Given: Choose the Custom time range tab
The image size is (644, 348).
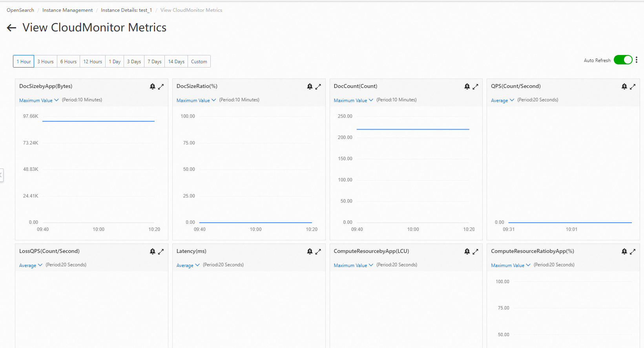Looking at the screenshot, I should 199,62.
